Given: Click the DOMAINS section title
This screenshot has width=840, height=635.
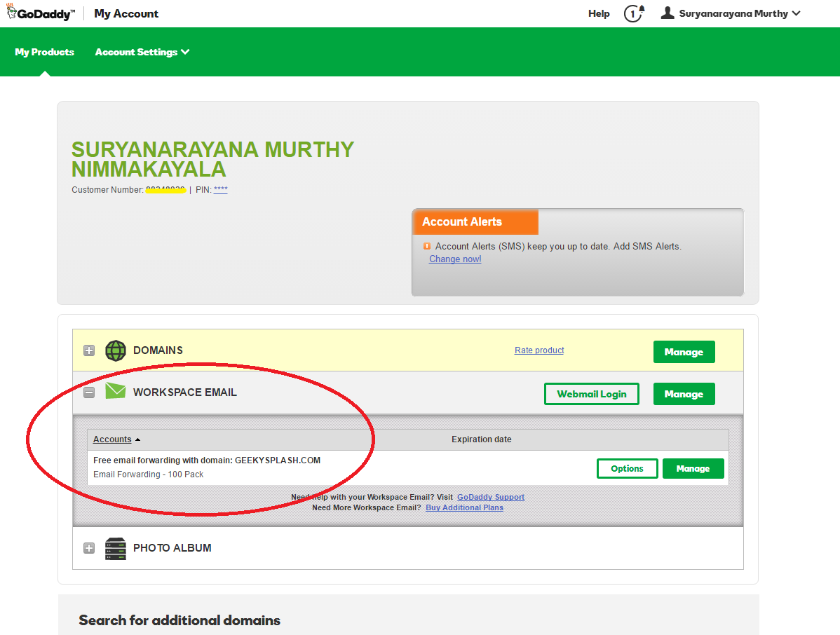Looking at the screenshot, I should [x=158, y=350].
